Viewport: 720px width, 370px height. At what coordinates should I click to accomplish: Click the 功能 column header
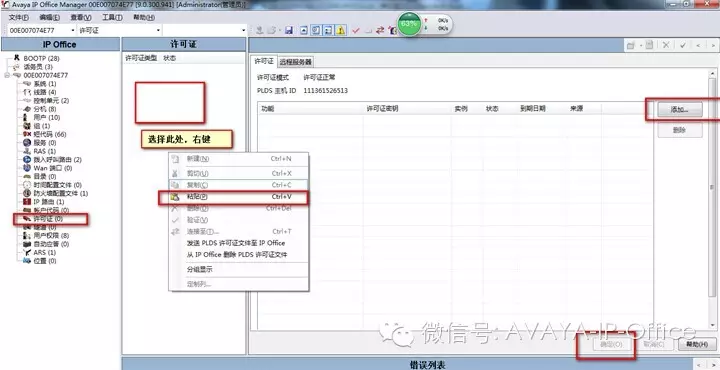(310, 109)
